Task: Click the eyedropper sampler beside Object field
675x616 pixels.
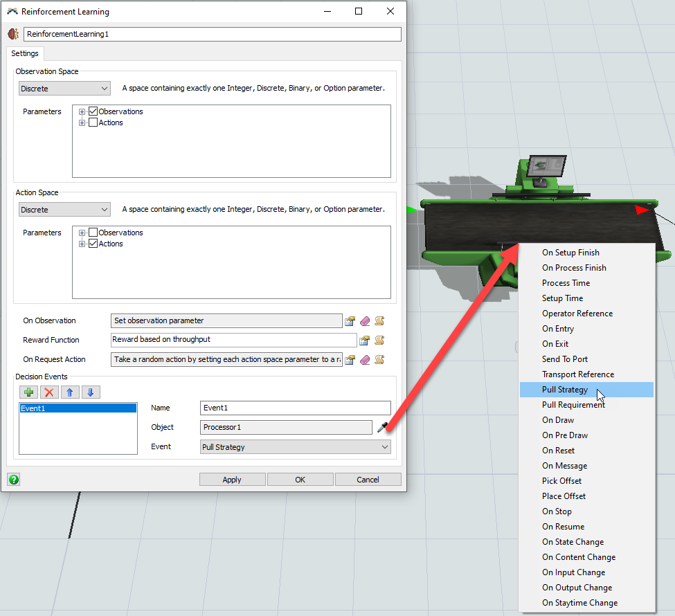Action: pos(383,428)
